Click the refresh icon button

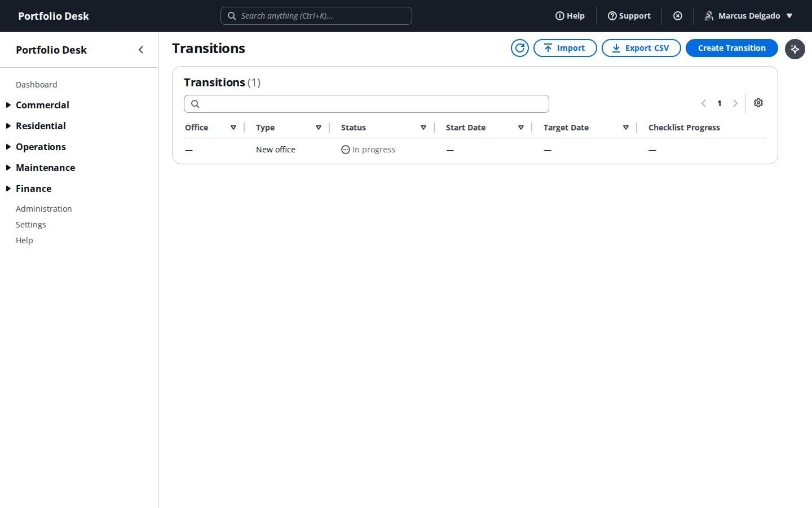click(520, 48)
